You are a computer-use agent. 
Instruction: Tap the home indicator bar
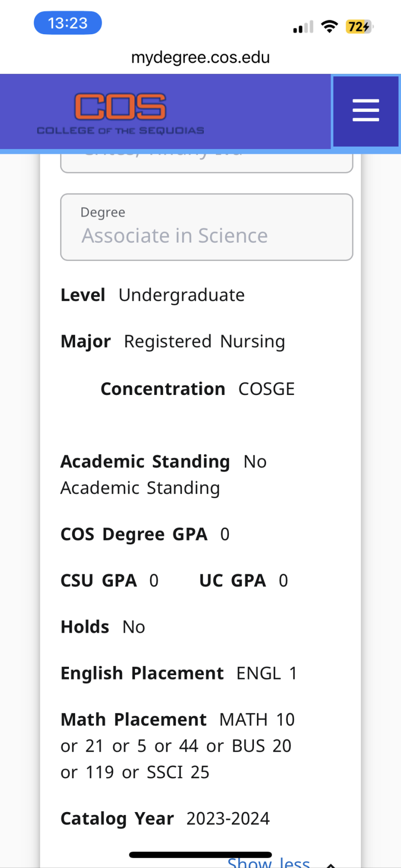pyautogui.click(x=200, y=855)
